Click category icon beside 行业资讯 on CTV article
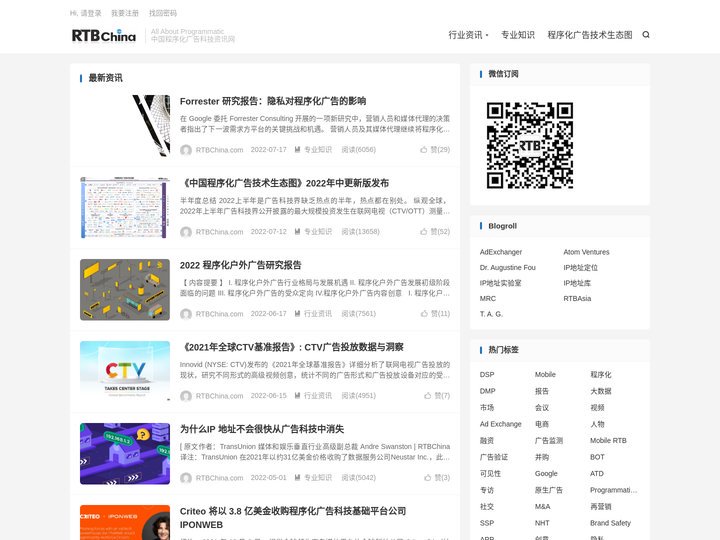The image size is (720, 540). pos(298,395)
